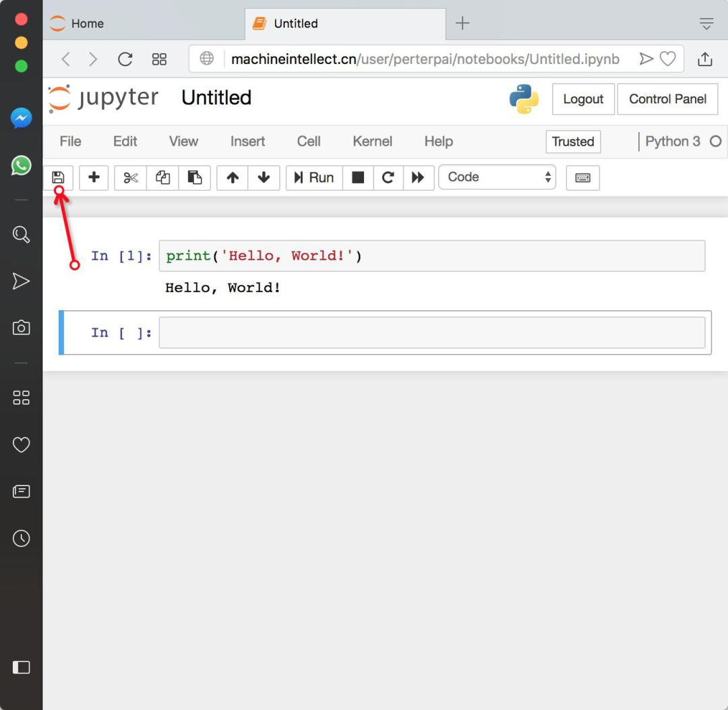This screenshot has width=728, height=710.
Task: Open WhatsApp in the sidebar
Action: click(22, 165)
